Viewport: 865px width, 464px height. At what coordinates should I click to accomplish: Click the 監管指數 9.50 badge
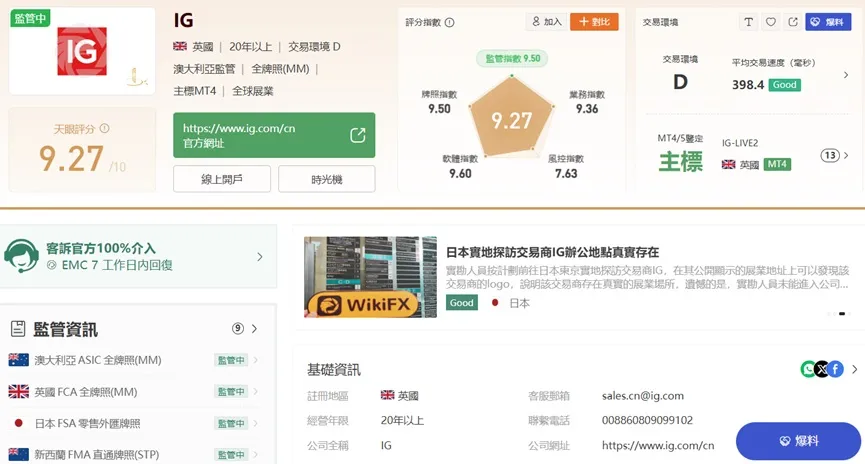point(512,58)
